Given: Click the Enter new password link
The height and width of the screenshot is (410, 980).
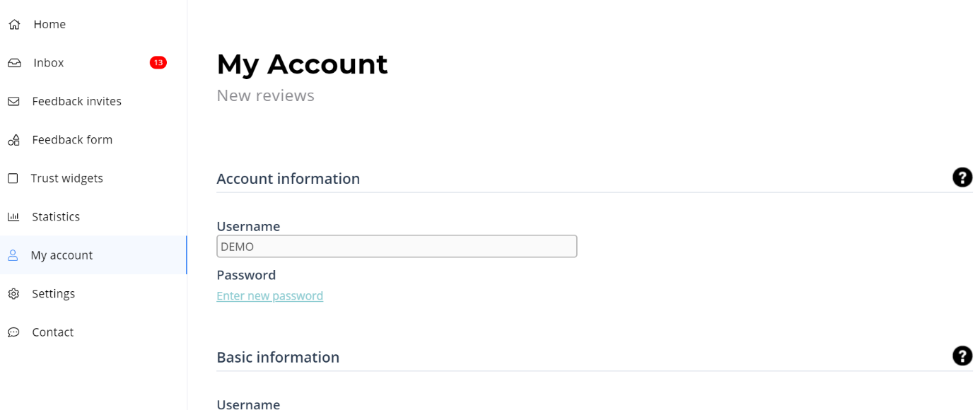Looking at the screenshot, I should (269, 296).
